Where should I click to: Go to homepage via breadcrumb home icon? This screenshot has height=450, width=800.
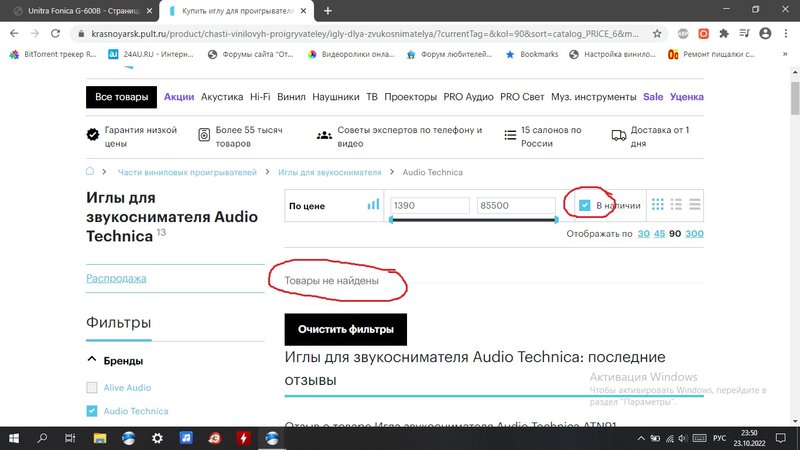point(90,171)
